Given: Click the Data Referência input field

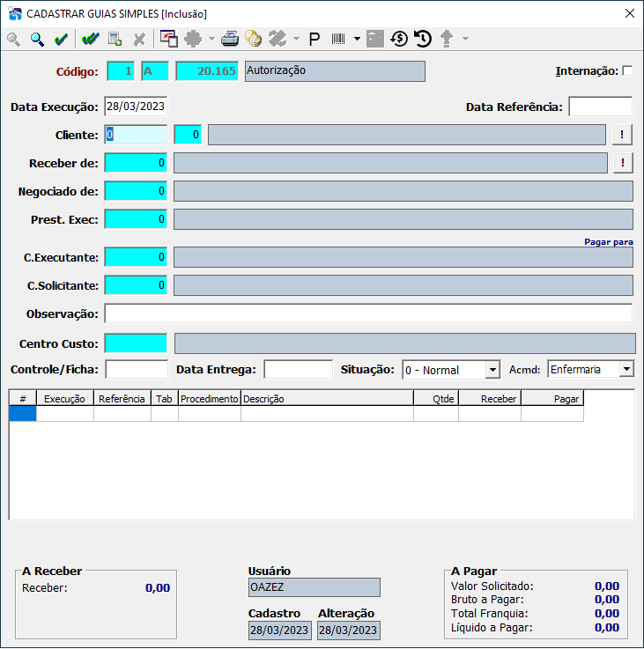Looking at the screenshot, I should [x=601, y=107].
